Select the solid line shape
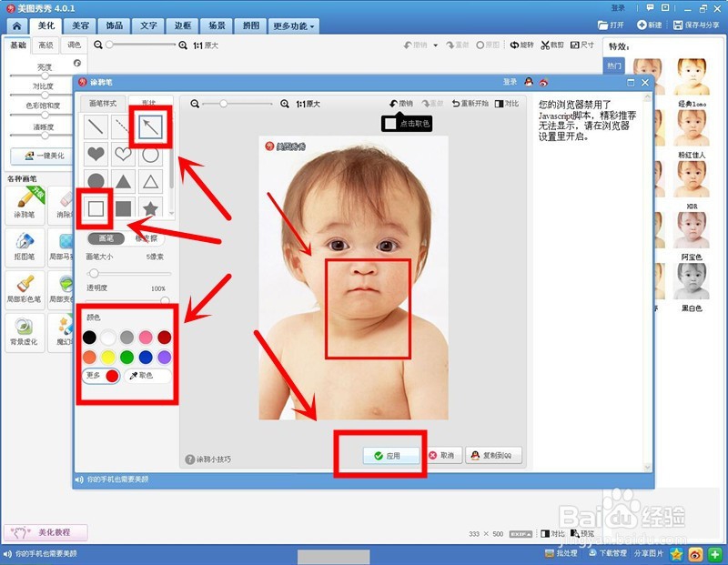This screenshot has width=728, height=565. point(96,126)
